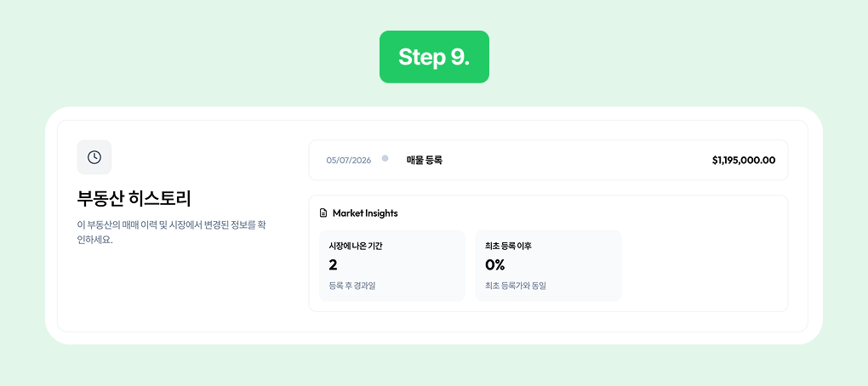Screen dimensions: 868x386
Task: Click the timeline dot beside 05/07/2026
Action: (x=385, y=159)
